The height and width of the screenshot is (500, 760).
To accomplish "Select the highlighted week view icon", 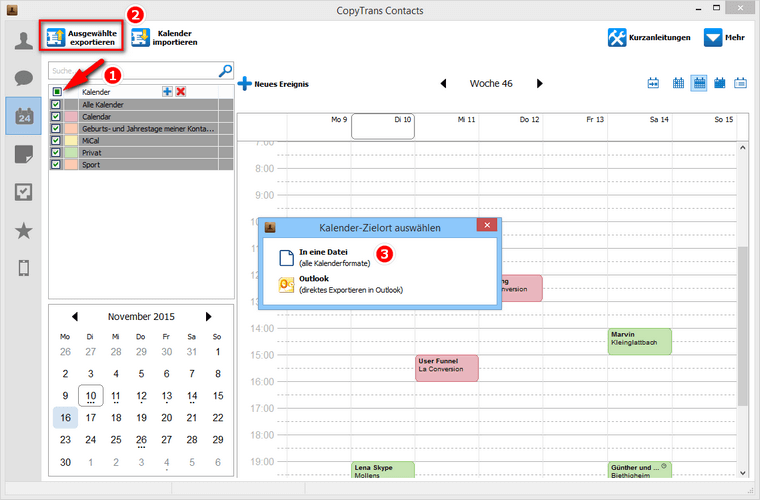I will [699, 83].
